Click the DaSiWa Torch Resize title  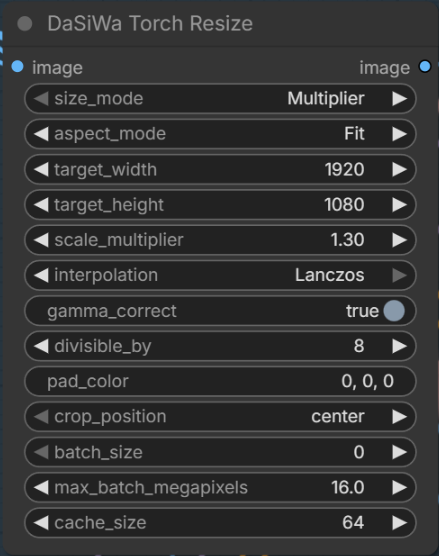[x=150, y=24]
